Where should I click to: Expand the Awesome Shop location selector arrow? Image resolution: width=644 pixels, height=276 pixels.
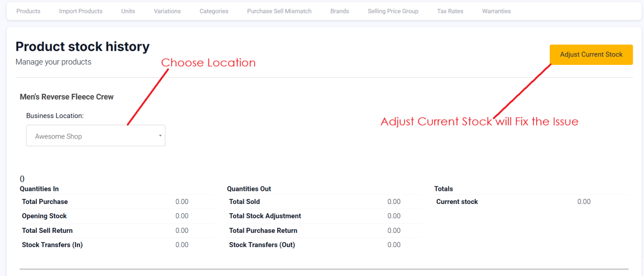[160, 135]
